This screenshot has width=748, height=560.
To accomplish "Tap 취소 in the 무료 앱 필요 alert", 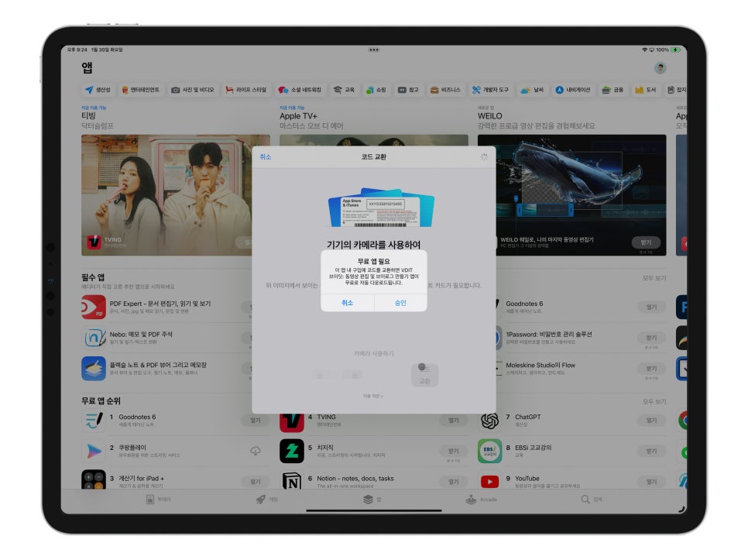I will 347,303.
